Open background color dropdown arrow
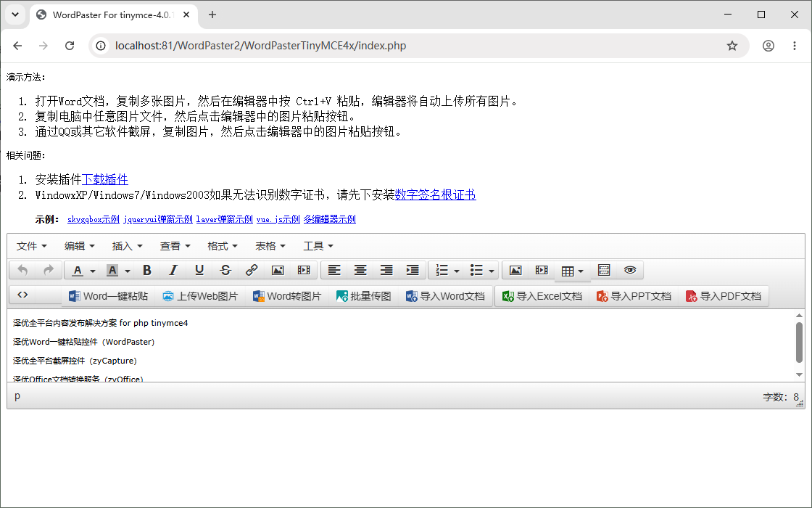This screenshot has height=508, width=812. pos(128,271)
